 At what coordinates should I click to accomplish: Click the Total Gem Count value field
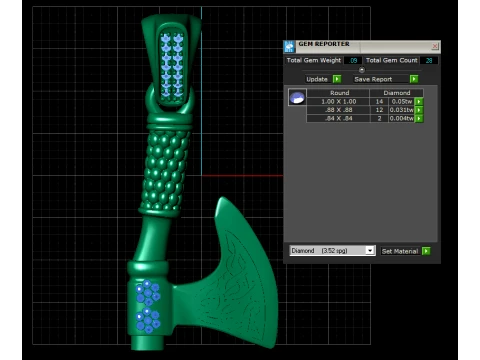point(429,60)
